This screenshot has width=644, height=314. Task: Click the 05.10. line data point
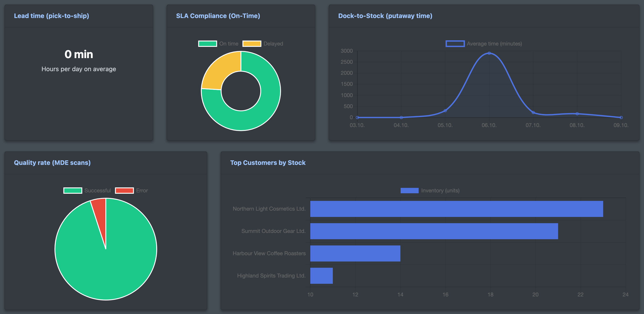tap(445, 111)
